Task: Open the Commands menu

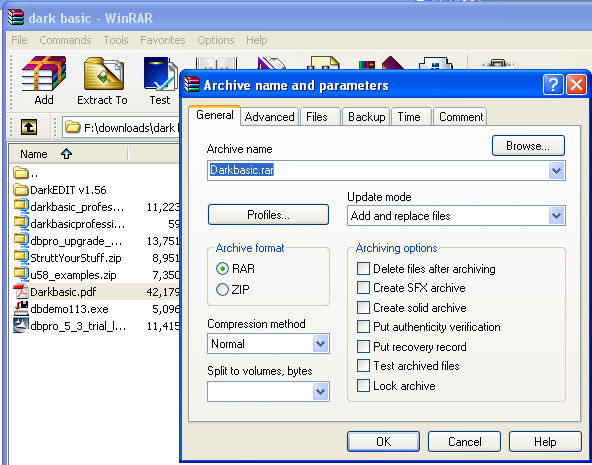Action: (65, 40)
